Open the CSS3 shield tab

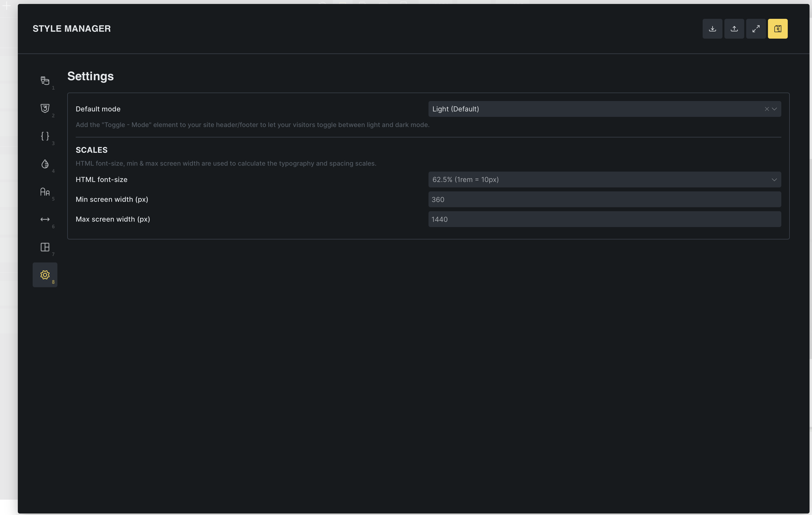[45, 108]
